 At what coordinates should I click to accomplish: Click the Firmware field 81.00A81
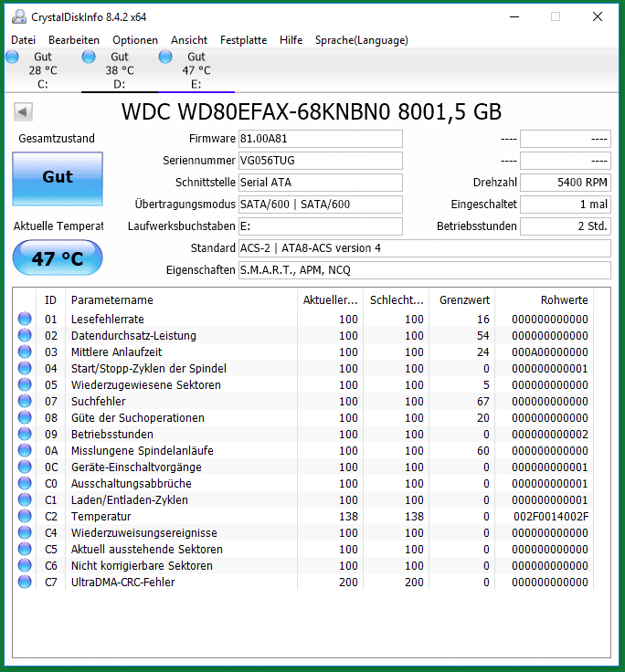321,139
